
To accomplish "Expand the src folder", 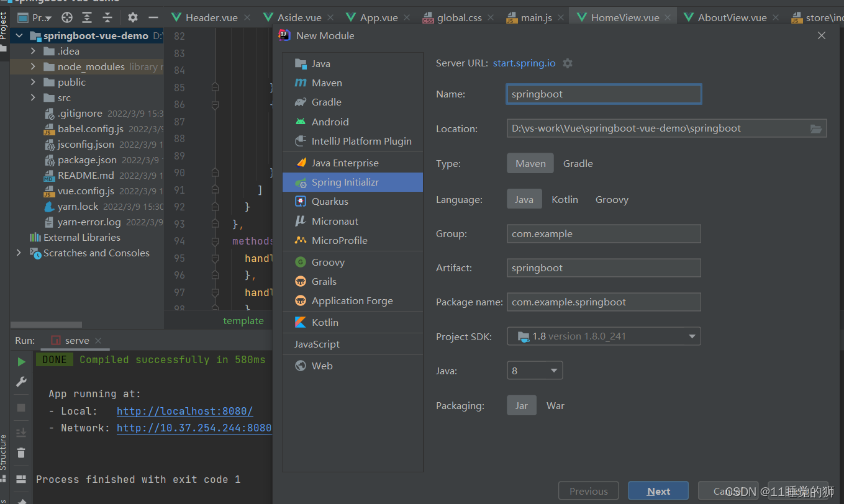I will click(34, 97).
